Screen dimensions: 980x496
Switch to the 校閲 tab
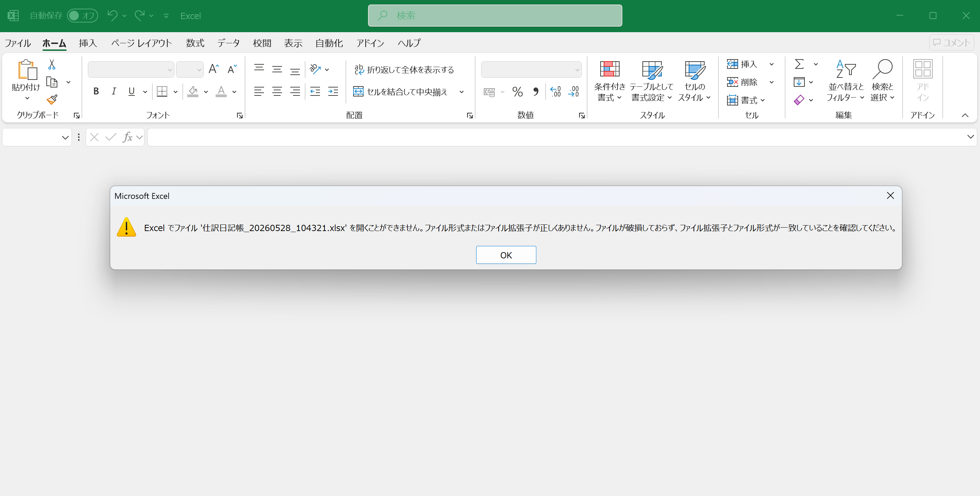tap(262, 43)
